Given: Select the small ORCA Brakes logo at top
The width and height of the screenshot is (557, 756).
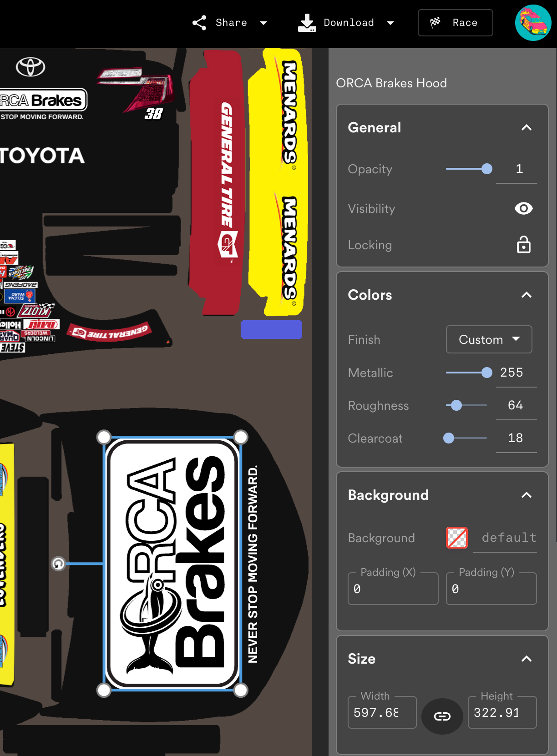Looking at the screenshot, I should coord(43,100).
